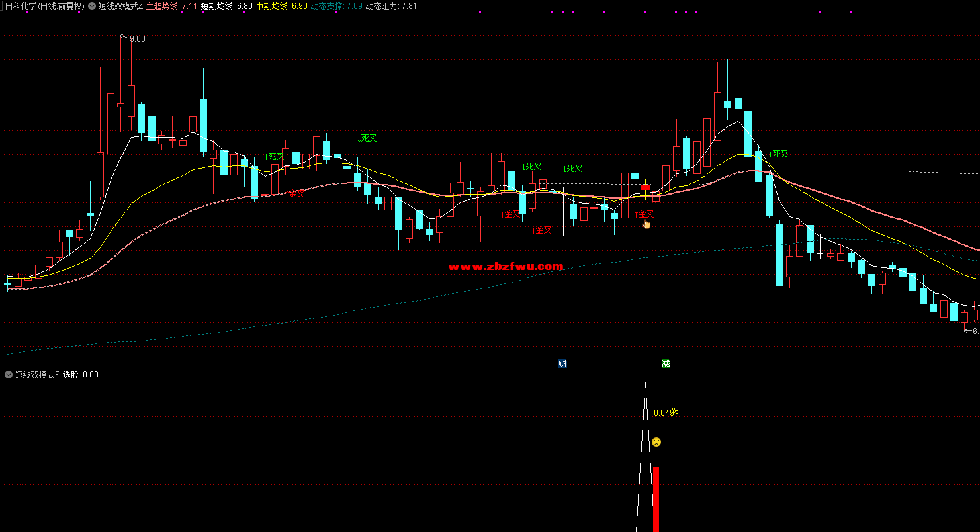The height and width of the screenshot is (532, 980).
Task: Click the blue 财 financial event icon
Action: click(x=562, y=363)
